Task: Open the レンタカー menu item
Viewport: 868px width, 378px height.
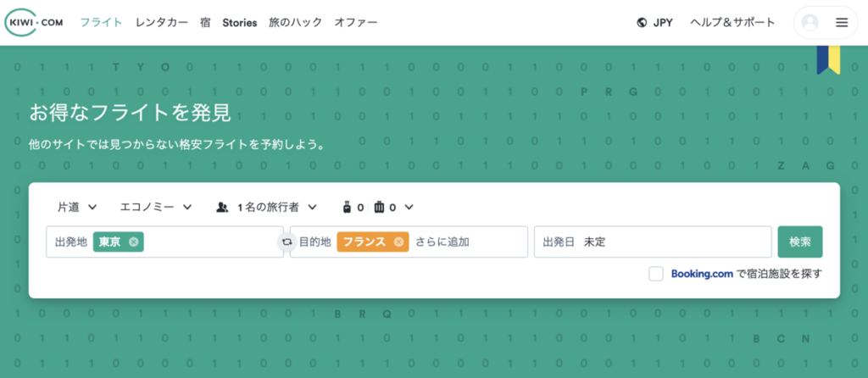Action: (162, 23)
